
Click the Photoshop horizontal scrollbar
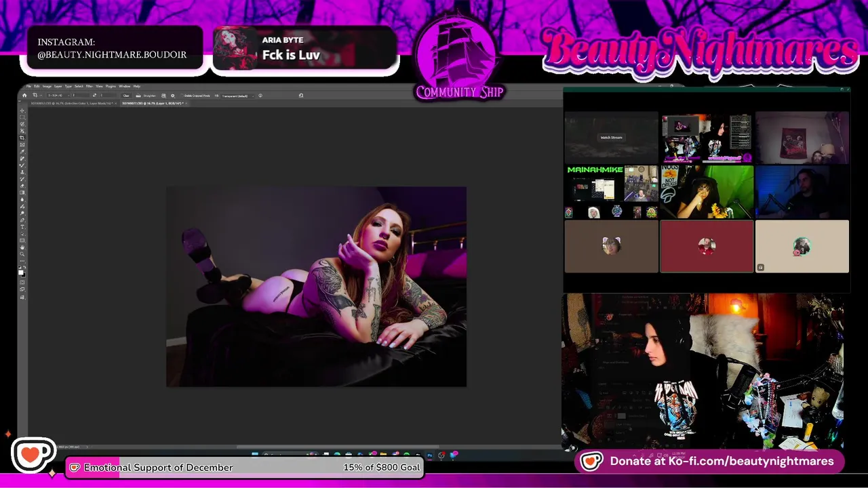coord(338,447)
